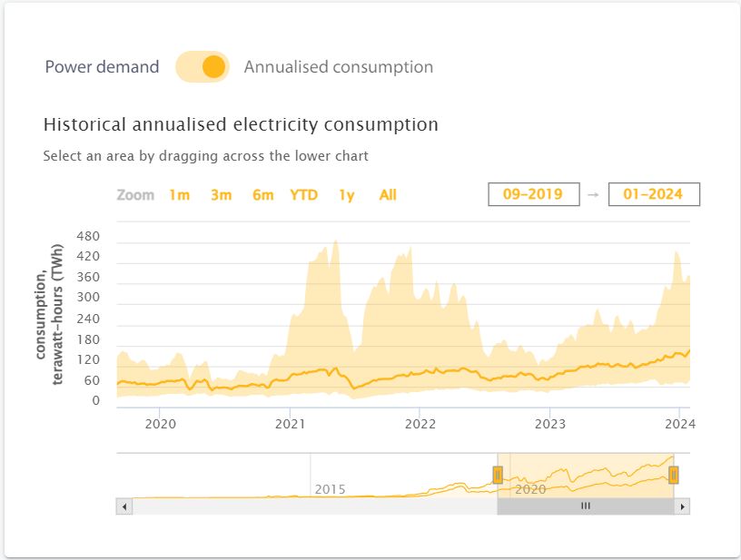The width and height of the screenshot is (741, 560).
Task: Switch the toggle back to Power demand
Action: coord(203,66)
